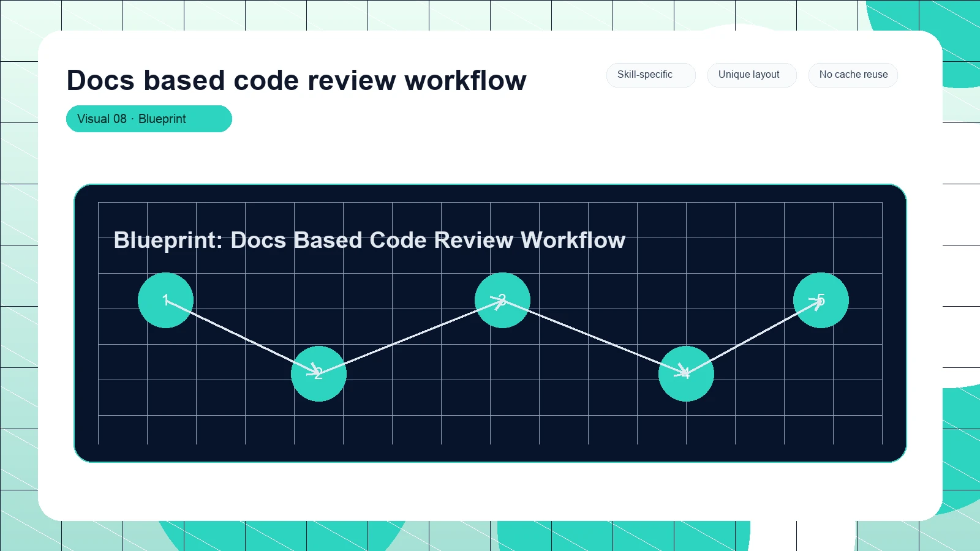Select step node 3 in the blueprint
The width and height of the screenshot is (980, 551).
[502, 300]
